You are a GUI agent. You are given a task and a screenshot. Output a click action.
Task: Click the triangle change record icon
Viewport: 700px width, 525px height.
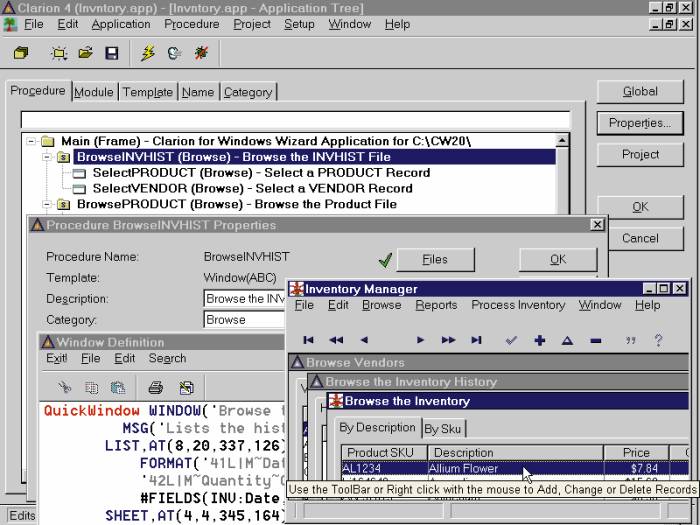[x=567, y=341]
